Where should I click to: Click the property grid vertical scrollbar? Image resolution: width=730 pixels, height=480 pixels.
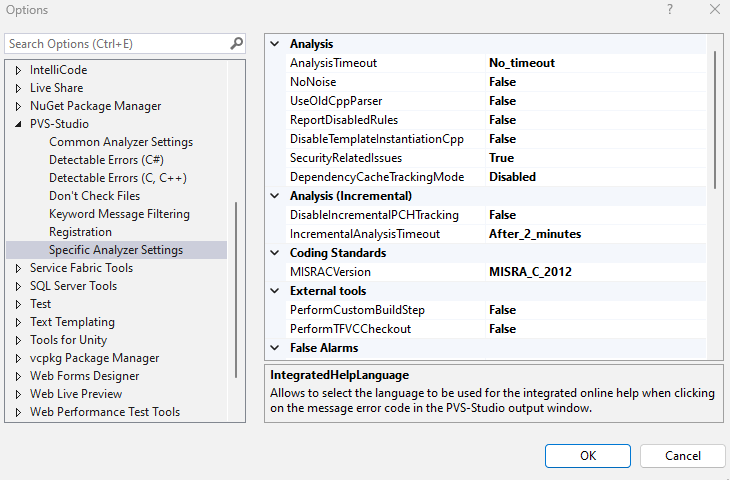pos(714,120)
